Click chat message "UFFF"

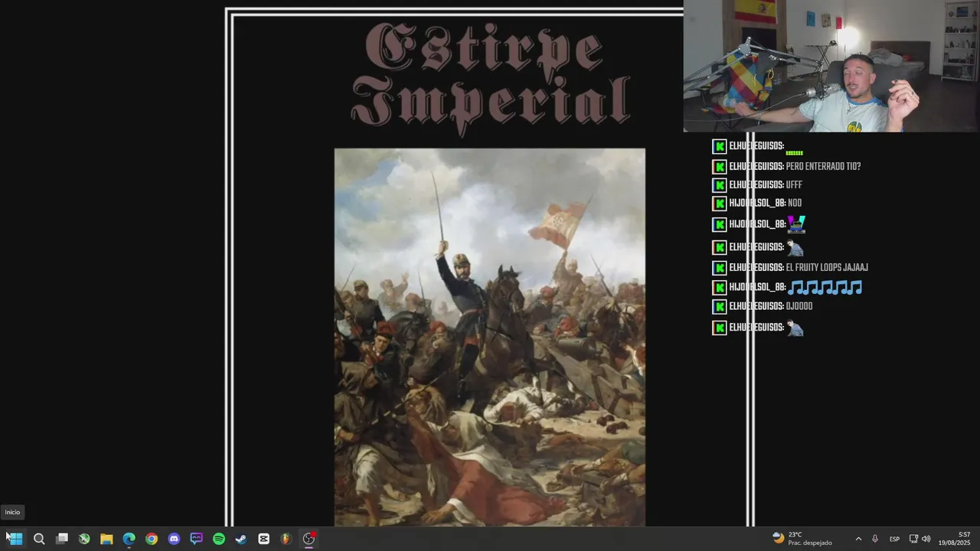tap(794, 184)
